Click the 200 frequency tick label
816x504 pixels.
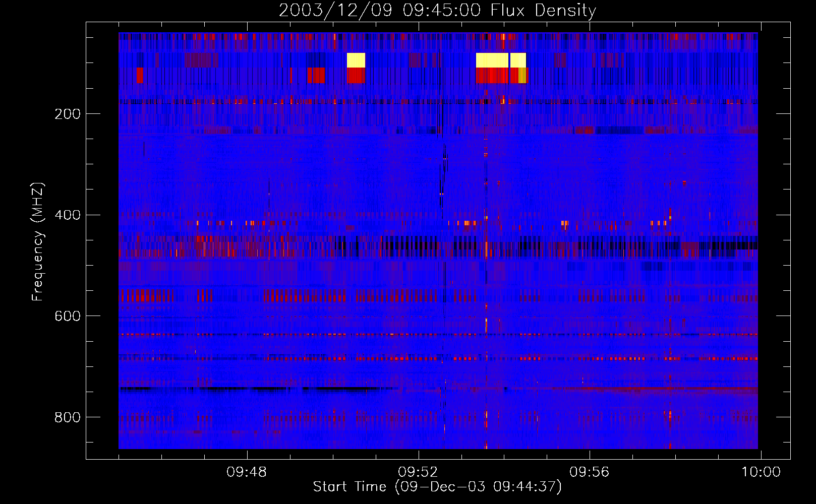click(68, 114)
